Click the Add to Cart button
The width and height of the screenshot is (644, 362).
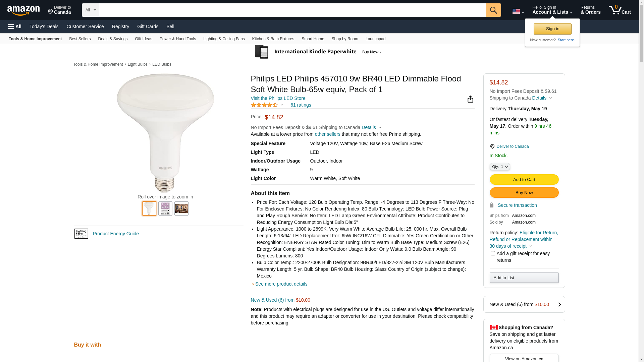[x=524, y=180]
